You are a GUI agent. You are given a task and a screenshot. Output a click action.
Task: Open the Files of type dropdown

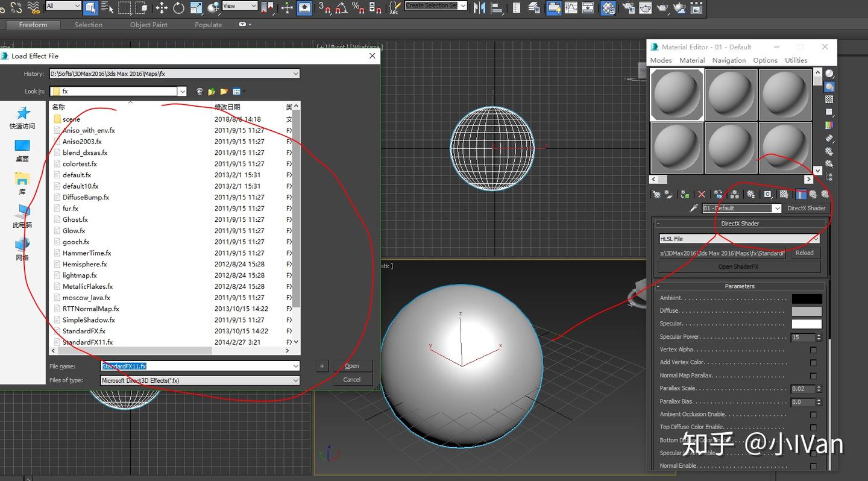click(295, 380)
